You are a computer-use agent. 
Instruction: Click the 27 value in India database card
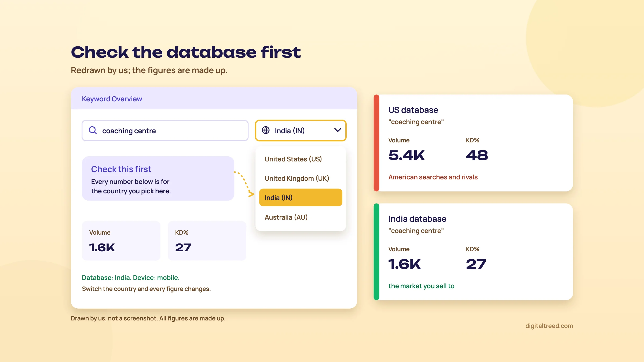pos(476,264)
